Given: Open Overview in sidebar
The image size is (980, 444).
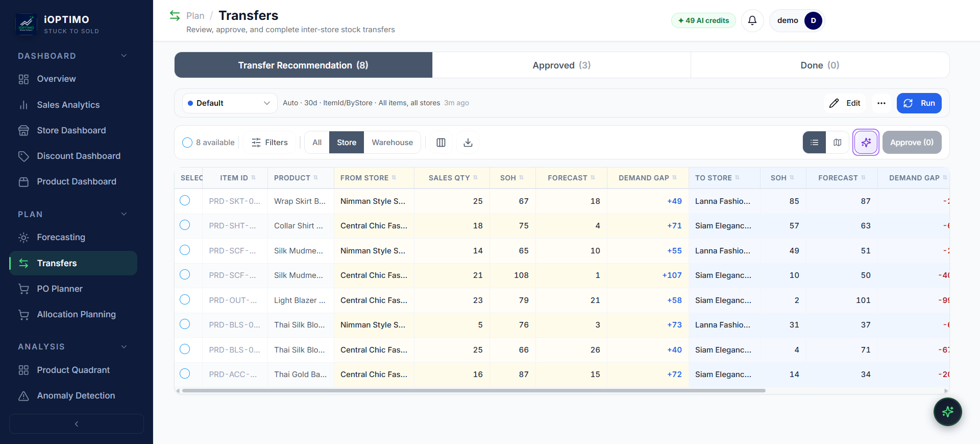Looking at the screenshot, I should tap(73, 79).
